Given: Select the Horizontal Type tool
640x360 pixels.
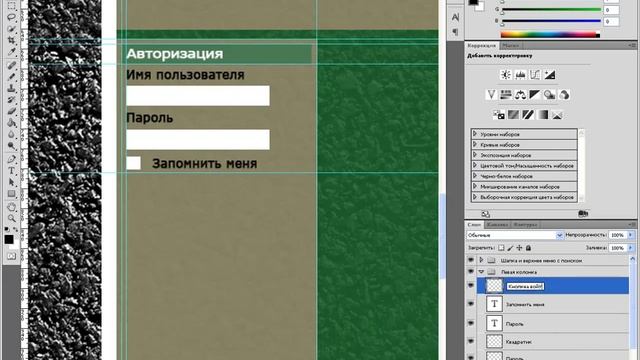Looking at the screenshot, I should 11,171.
